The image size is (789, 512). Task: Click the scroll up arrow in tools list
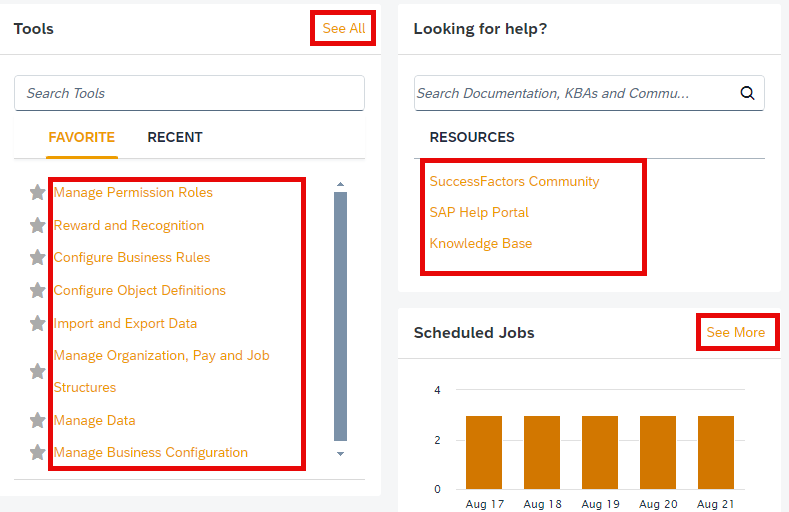pos(341,185)
